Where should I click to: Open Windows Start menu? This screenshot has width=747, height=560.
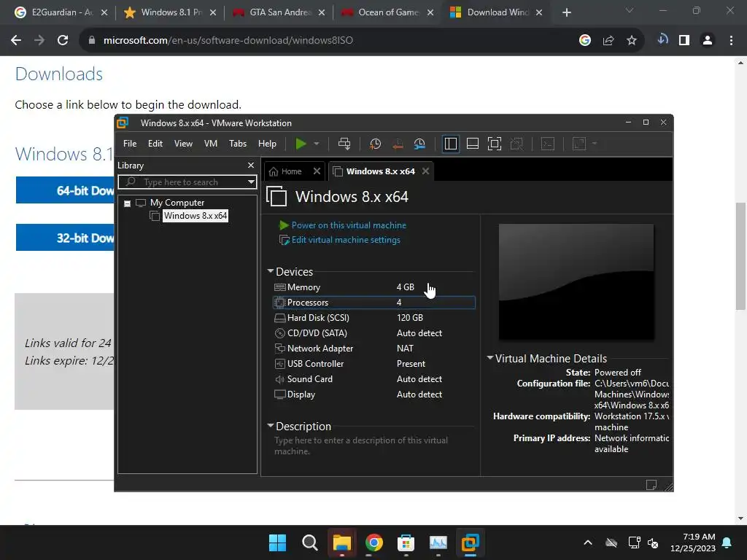coord(277,542)
